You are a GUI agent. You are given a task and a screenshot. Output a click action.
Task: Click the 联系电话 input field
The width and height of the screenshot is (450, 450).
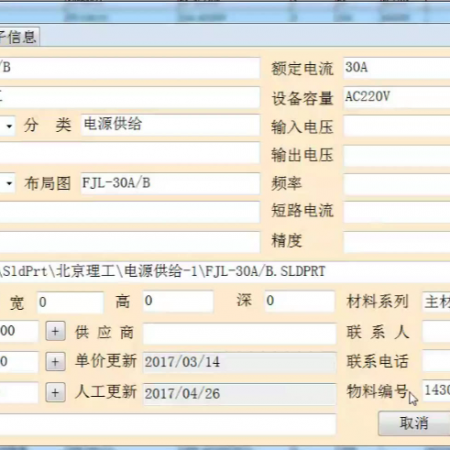pos(436,361)
